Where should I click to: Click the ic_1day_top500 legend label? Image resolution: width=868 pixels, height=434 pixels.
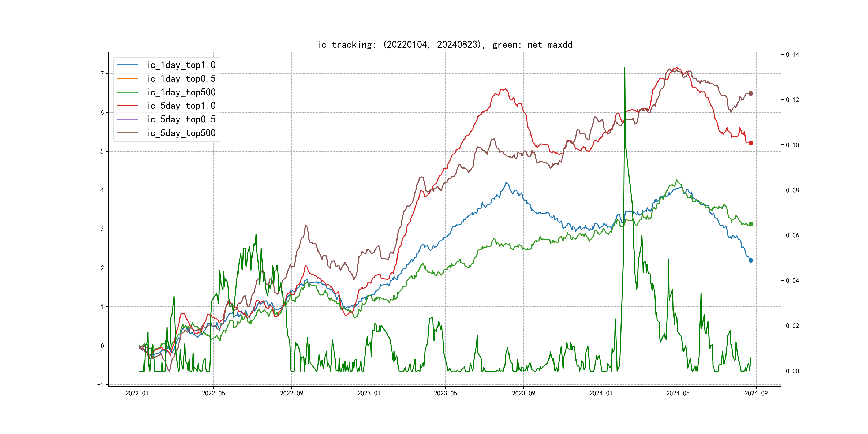[181, 92]
